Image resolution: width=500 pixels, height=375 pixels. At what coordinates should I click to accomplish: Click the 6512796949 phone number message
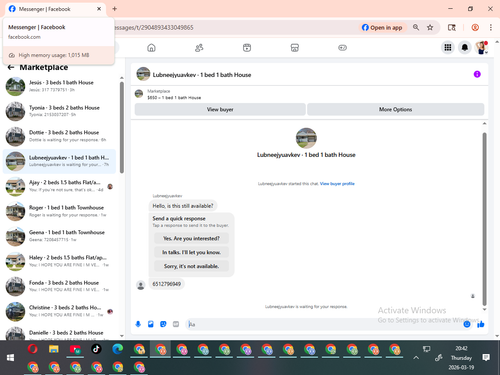(x=167, y=284)
